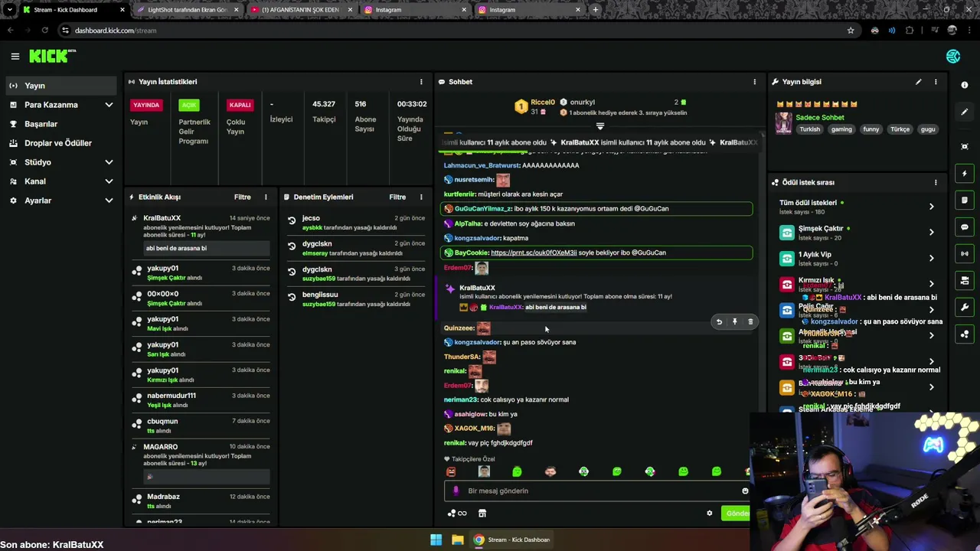Viewport: 980px width, 551px height.
Task: Open the Ödül istek sırası three-dot menu
Action: pos(936,182)
